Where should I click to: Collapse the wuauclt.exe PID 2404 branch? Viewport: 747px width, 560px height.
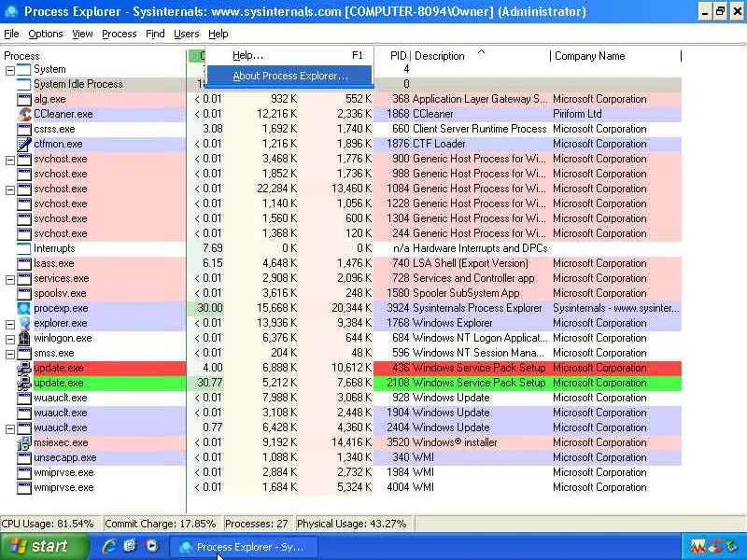coord(10,429)
